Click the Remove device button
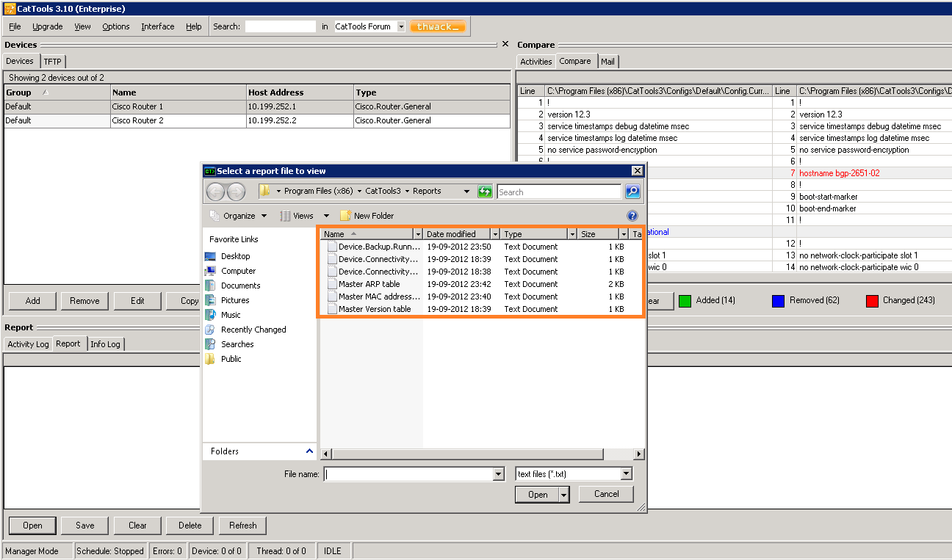The width and height of the screenshot is (952, 560). tap(84, 301)
